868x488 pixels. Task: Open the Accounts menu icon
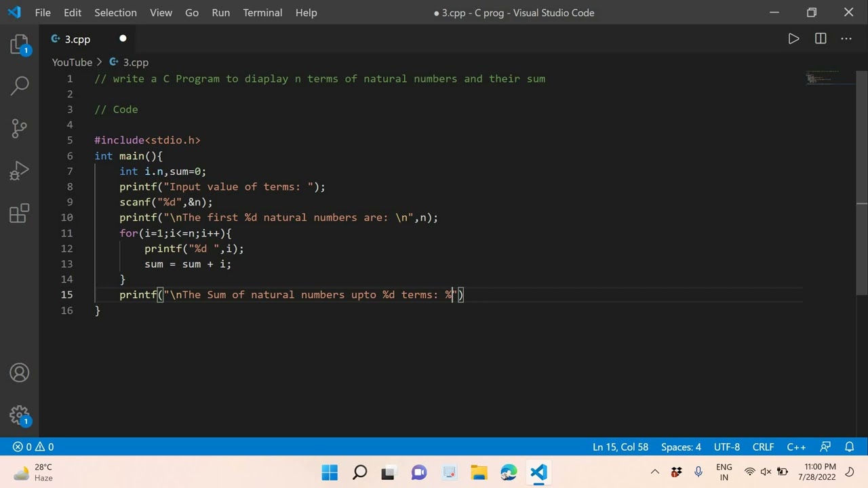[20, 373]
